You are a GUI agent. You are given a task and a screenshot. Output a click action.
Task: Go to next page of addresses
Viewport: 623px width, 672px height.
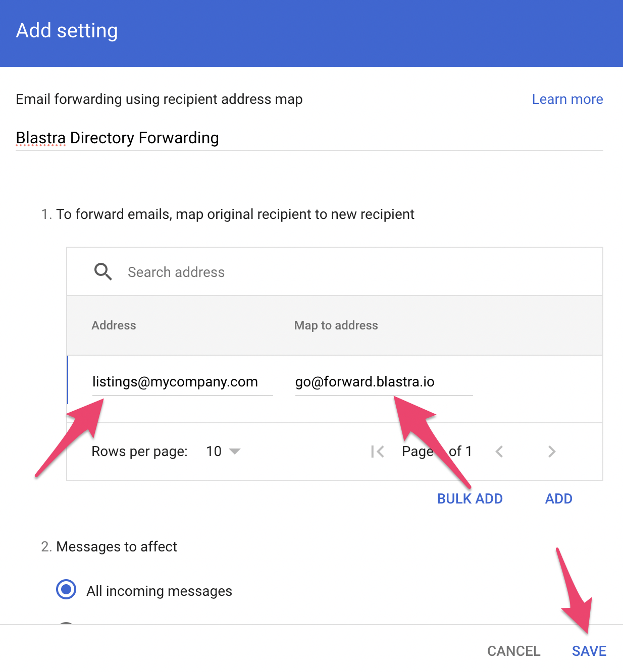[551, 452]
